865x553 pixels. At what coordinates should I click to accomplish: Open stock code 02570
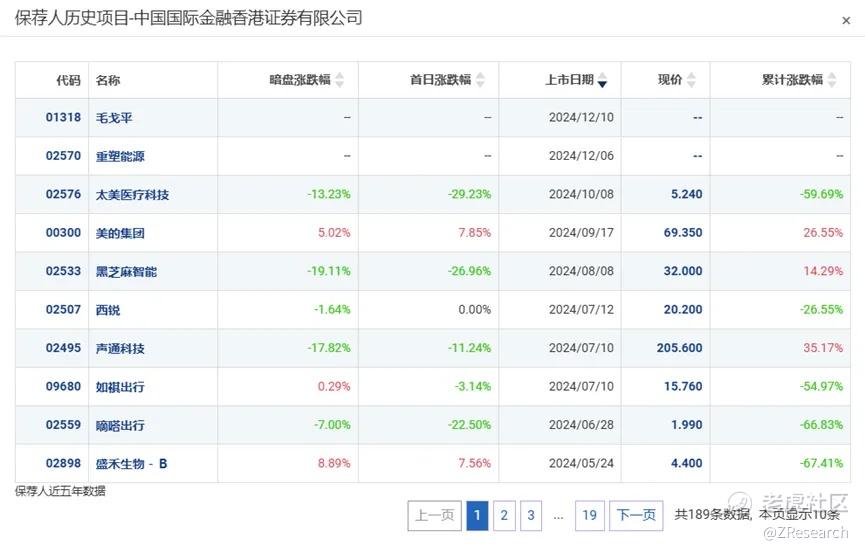[x=63, y=156]
